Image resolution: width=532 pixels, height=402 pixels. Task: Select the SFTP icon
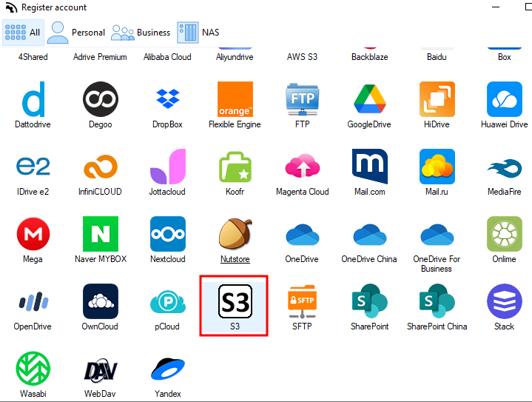click(x=303, y=301)
